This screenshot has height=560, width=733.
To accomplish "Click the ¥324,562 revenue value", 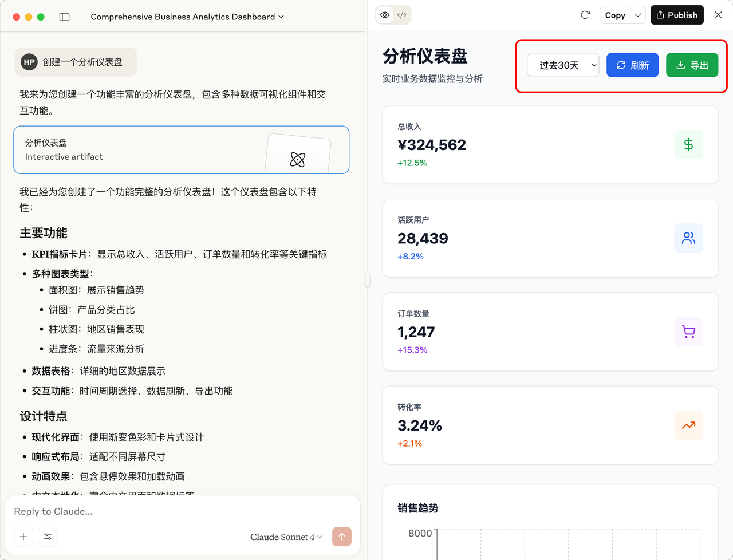I will pos(432,145).
